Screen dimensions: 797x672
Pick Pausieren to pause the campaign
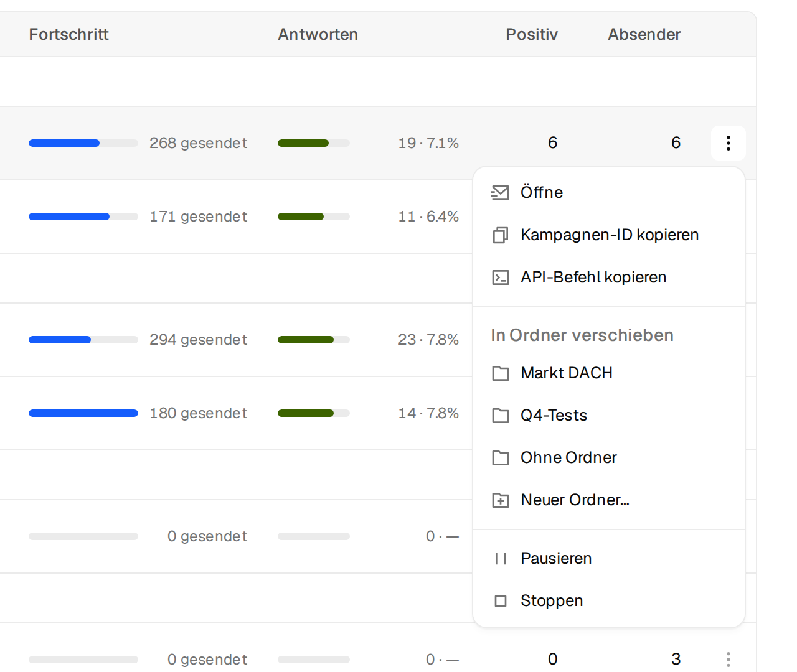[609, 559]
